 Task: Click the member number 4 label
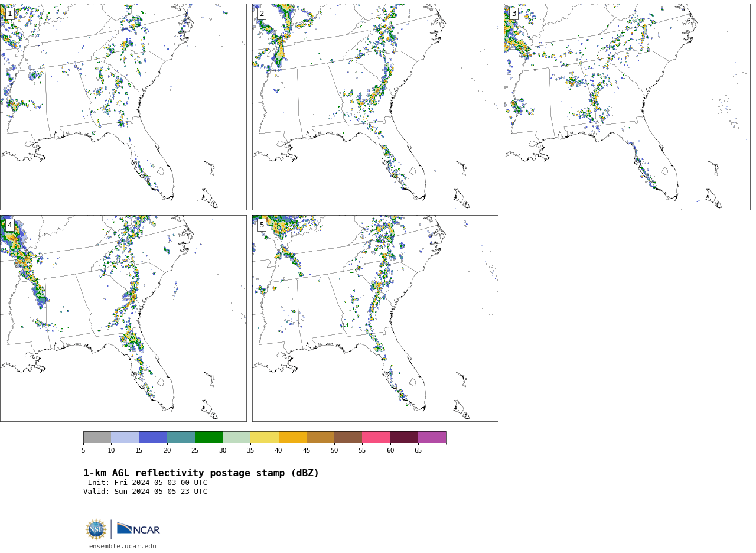[9, 225]
